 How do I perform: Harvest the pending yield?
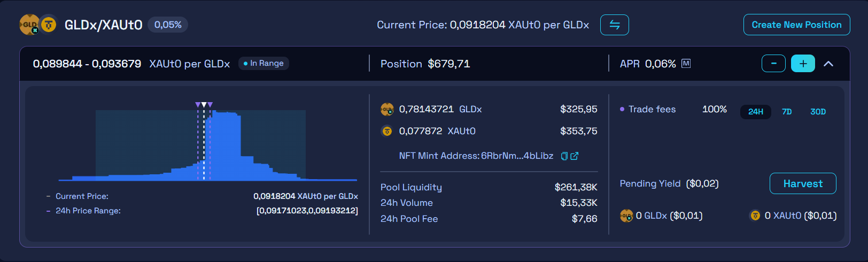pos(803,183)
